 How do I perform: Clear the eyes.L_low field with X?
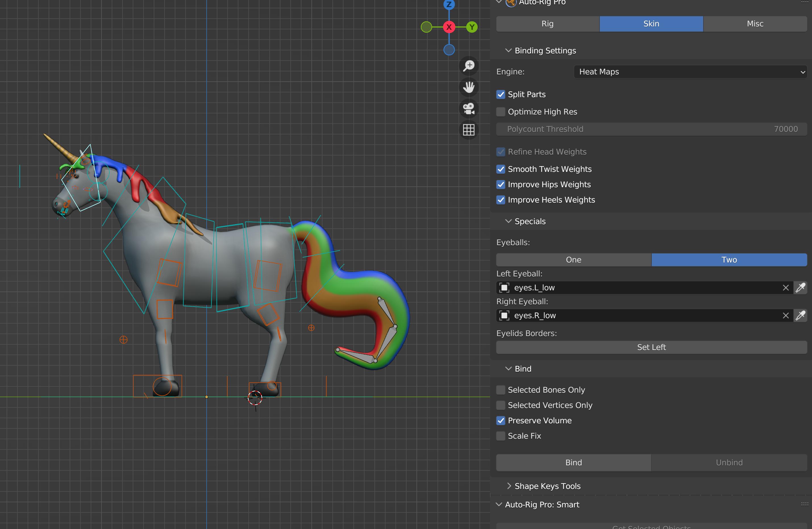coord(786,288)
